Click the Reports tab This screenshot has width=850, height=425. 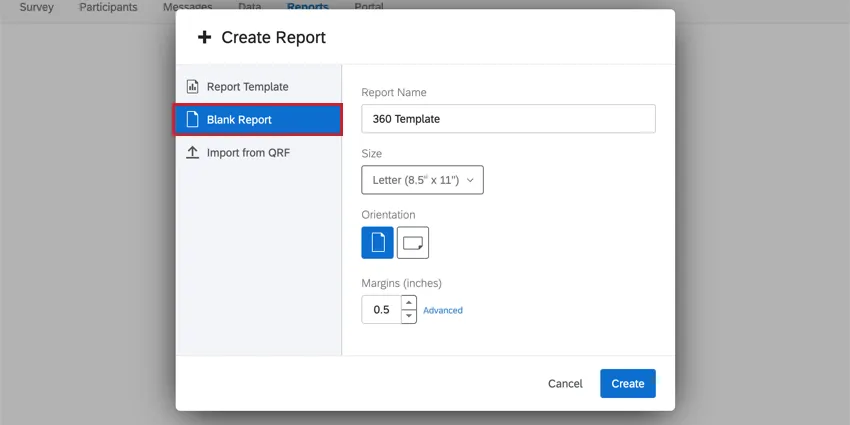tap(307, 7)
